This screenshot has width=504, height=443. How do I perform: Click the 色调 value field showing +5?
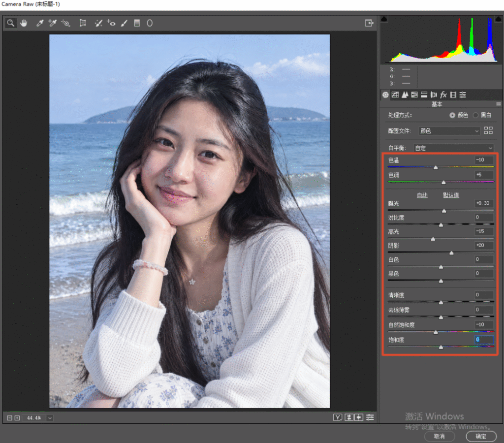click(x=484, y=175)
